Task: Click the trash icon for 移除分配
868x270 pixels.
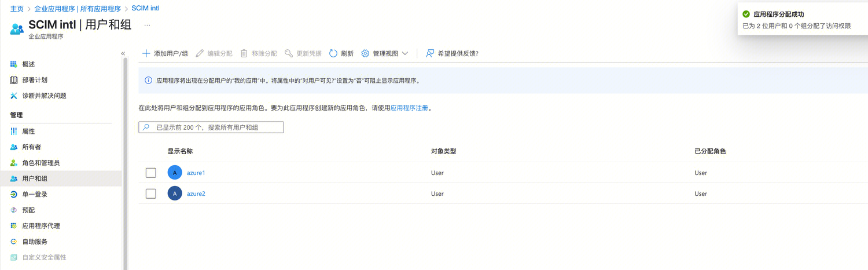Action: tap(244, 53)
